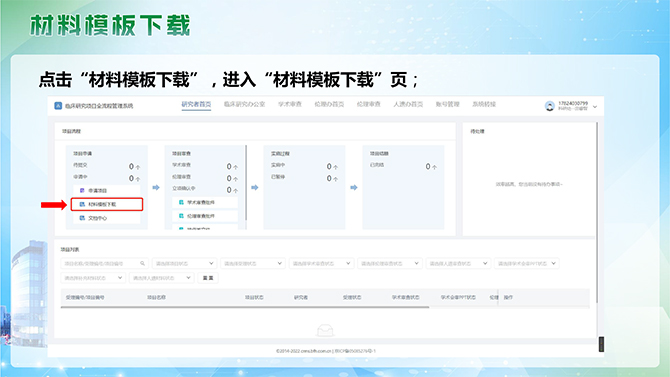This screenshot has height=377, width=670.
Task: Click the 学术审查状态 column header
Action: (x=406, y=297)
